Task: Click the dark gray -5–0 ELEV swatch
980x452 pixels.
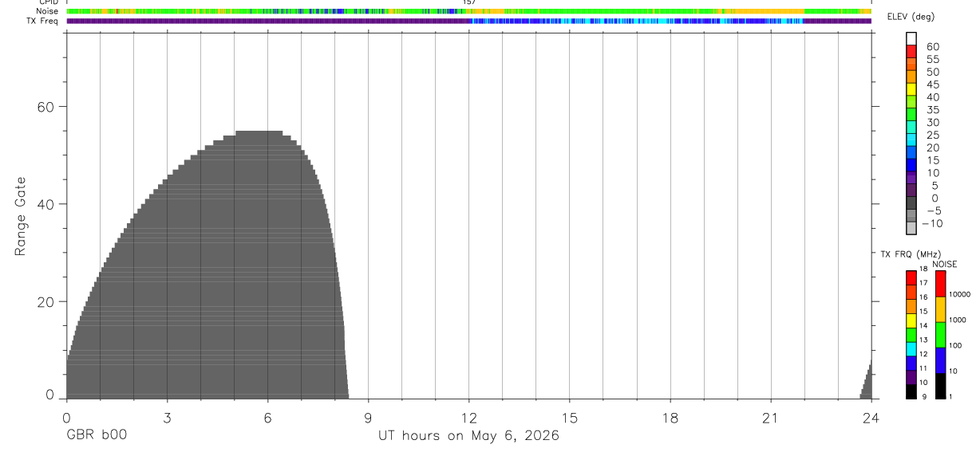Action: tap(911, 202)
